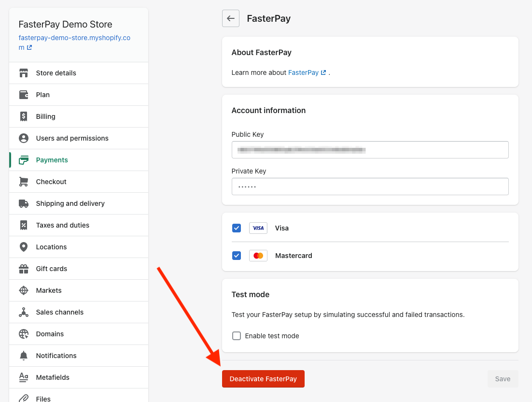Click the Checkout cart icon
532x402 pixels.
(x=23, y=182)
